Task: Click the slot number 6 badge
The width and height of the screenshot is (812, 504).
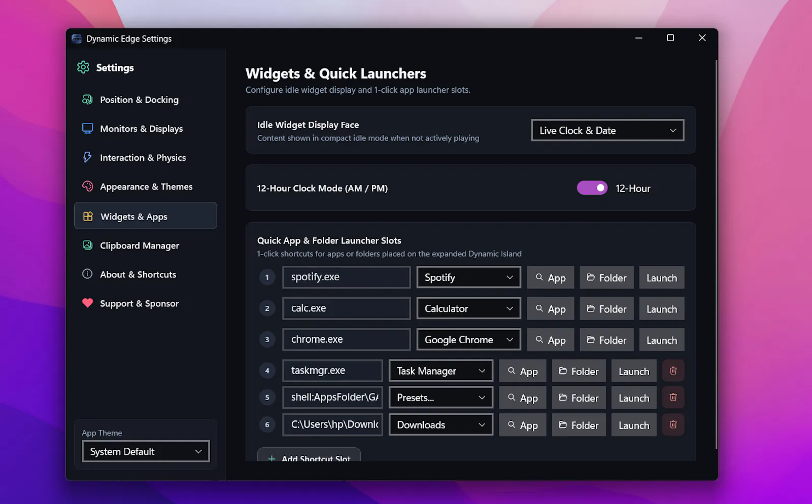Action: click(267, 424)
